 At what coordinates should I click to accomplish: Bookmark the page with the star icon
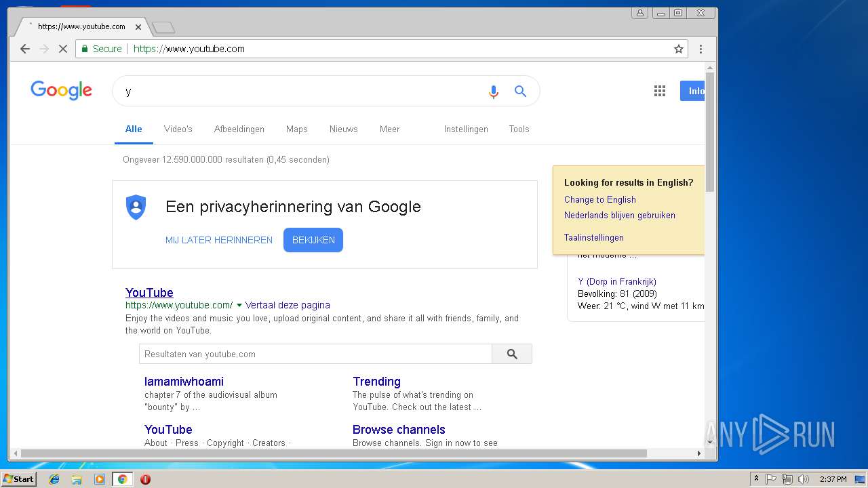[678, 49]
